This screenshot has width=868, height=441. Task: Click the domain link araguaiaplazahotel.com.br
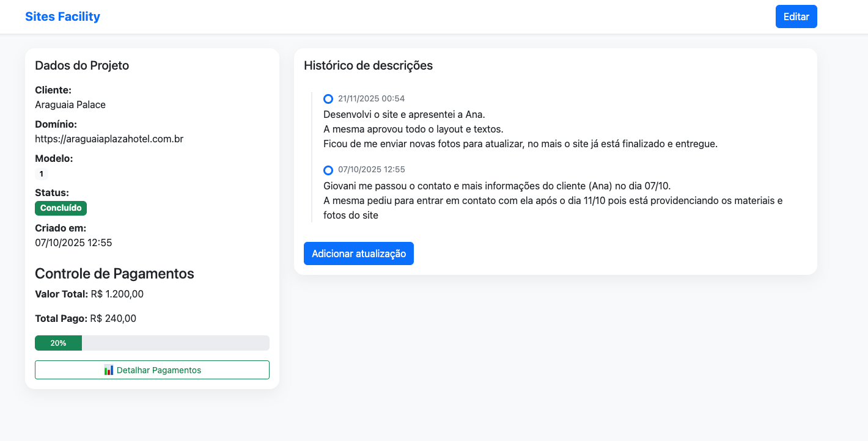(x=109, y=139)
